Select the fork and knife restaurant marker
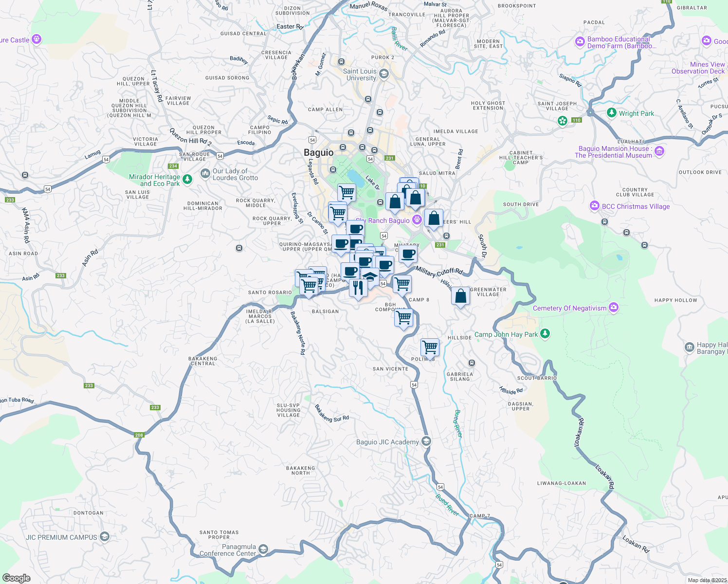Screen dimensions: 728x584 (x=358, y=288)
